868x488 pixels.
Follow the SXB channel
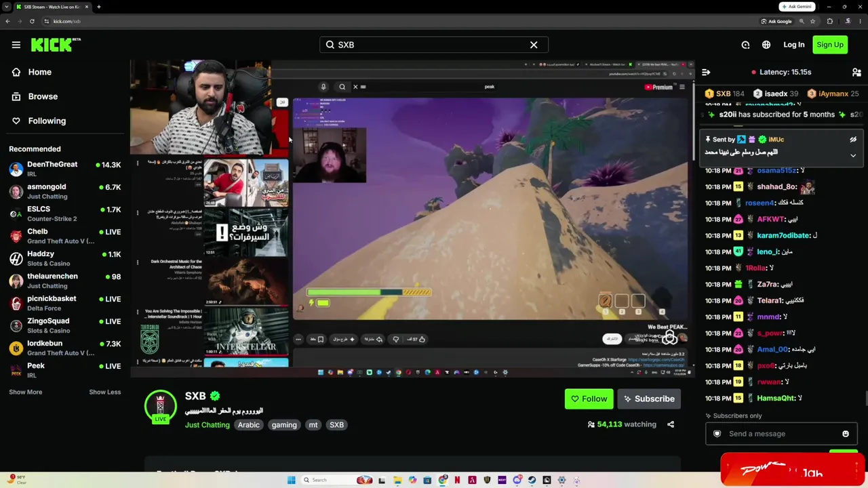click(589, 399)
